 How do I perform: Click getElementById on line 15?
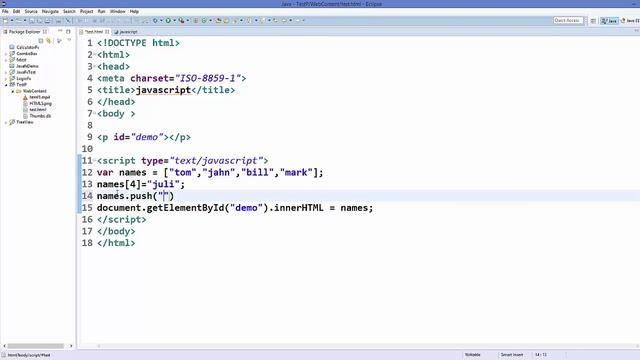[185, 208]
